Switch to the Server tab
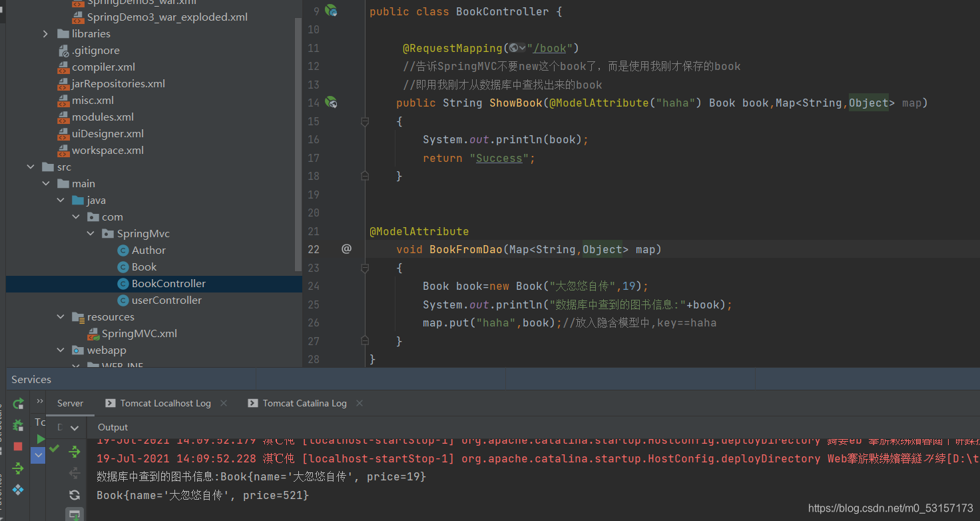 70,403
